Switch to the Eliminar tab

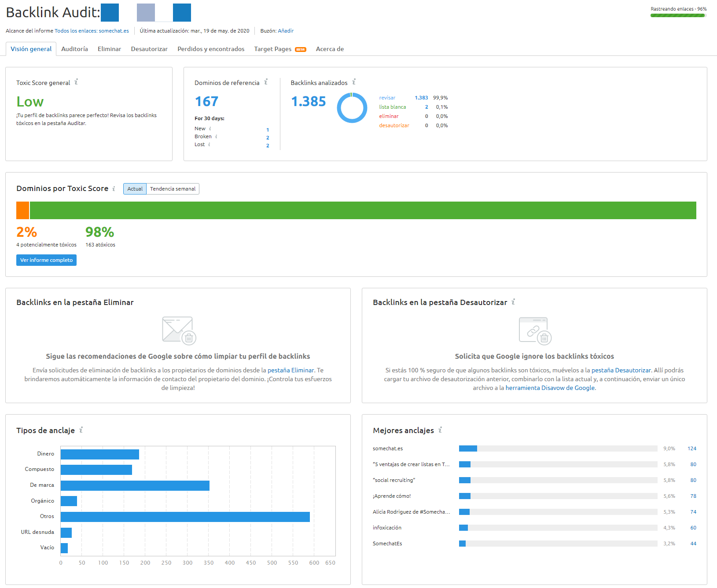tap(110, 49)
